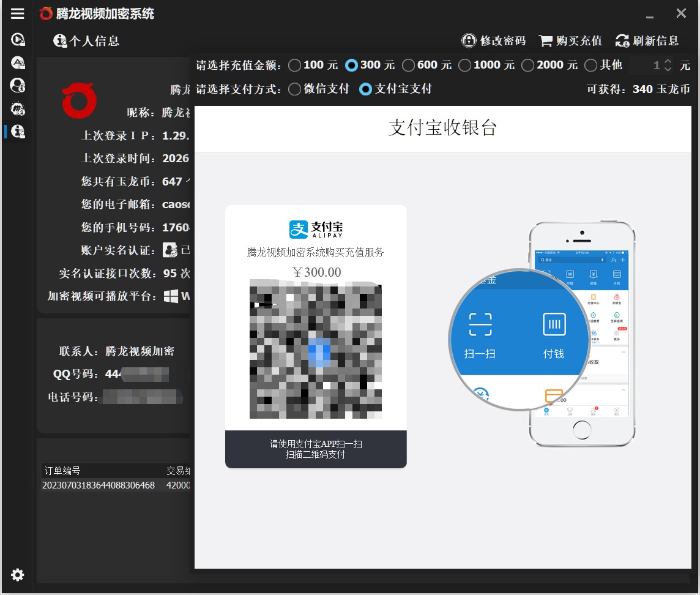Image resolution: width=700 pixels, height=595 pixels.
Task: Click the Alipay QR code image
Action: coord(316,349)
